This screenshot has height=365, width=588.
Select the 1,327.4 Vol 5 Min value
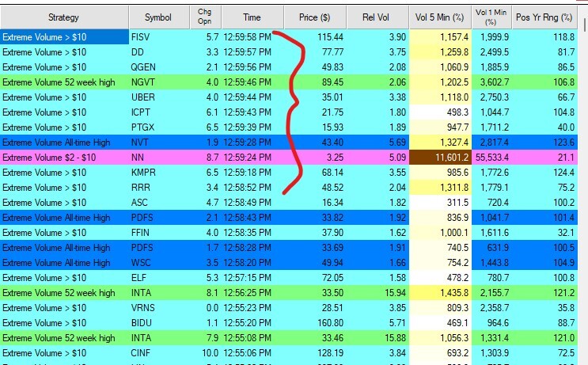coord(454,143)
